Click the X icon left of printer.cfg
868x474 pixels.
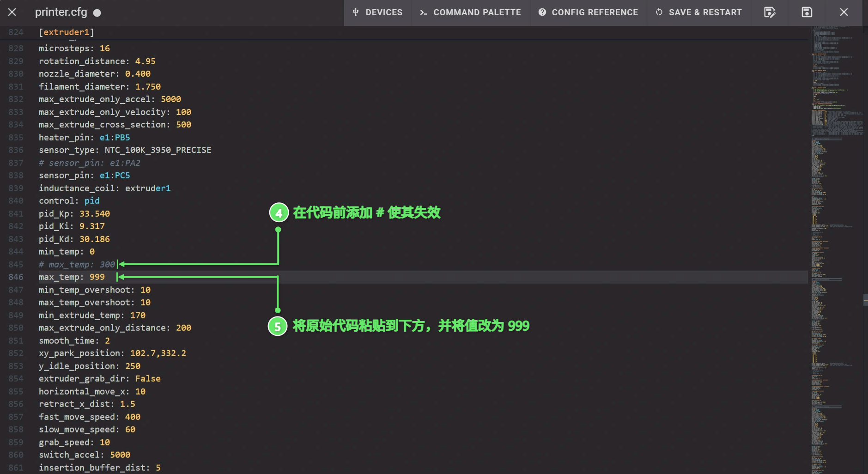[12, 12]
